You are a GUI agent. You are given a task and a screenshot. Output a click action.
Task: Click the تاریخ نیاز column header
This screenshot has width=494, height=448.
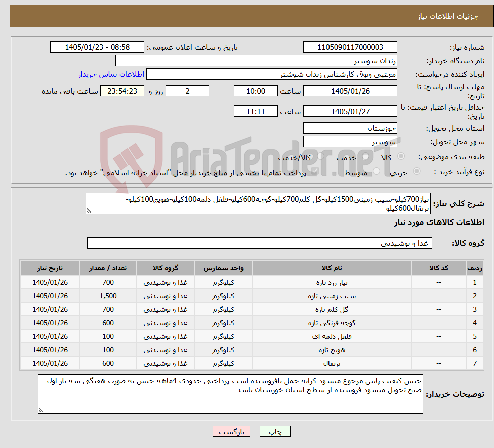50,268
